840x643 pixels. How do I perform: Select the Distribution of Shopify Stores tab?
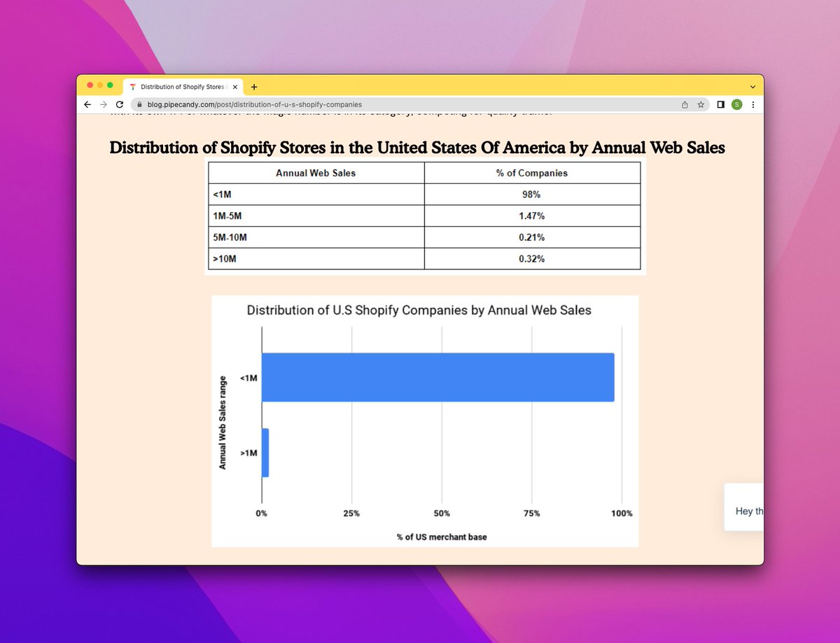(x=183, y=87)
